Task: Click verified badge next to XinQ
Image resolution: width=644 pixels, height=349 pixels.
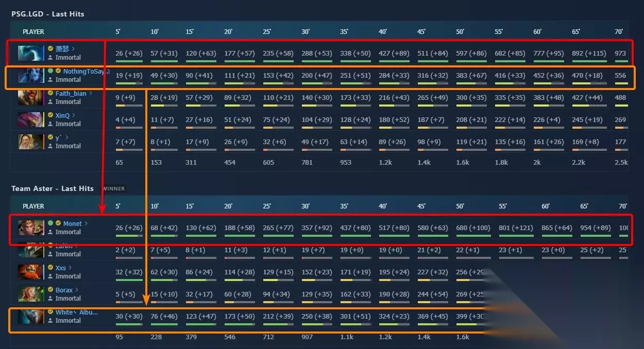Action: pos(50,115)
